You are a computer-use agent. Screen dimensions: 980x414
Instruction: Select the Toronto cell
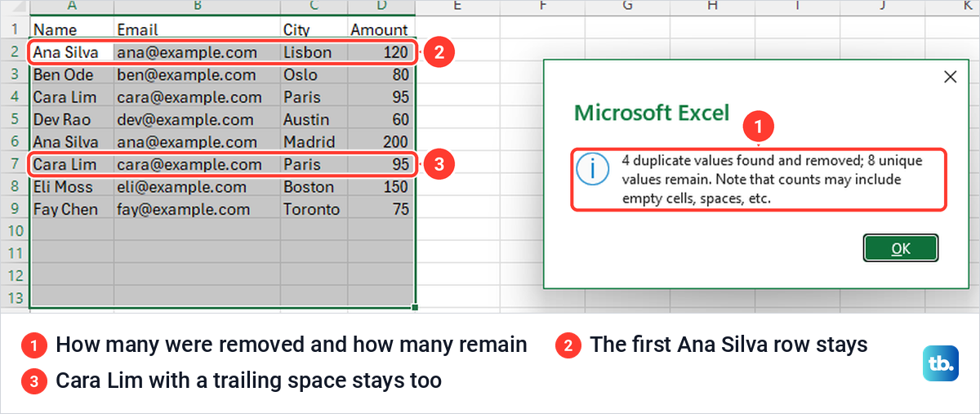coord(314,209)
